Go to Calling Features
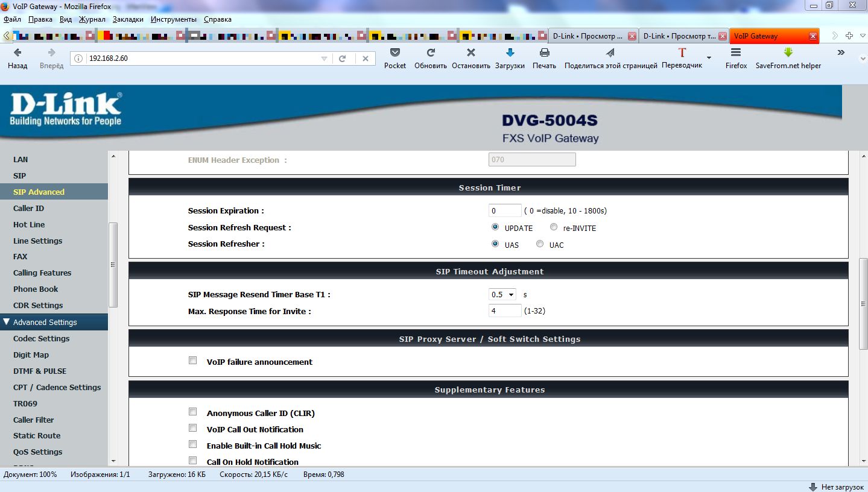 click(x=42, y=273)
